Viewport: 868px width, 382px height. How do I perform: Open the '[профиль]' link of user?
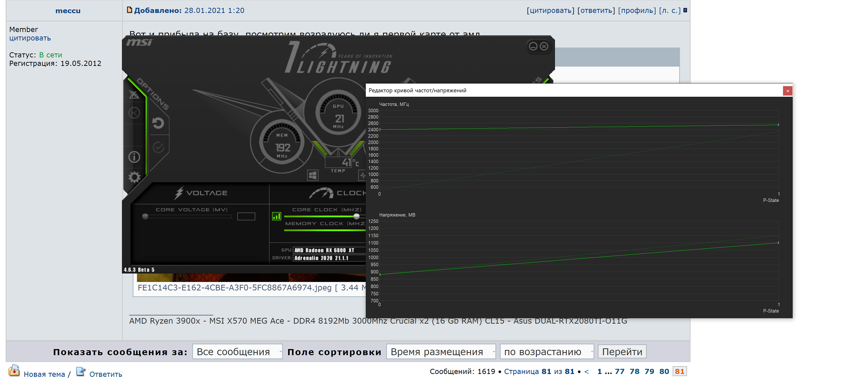point(637,10)
